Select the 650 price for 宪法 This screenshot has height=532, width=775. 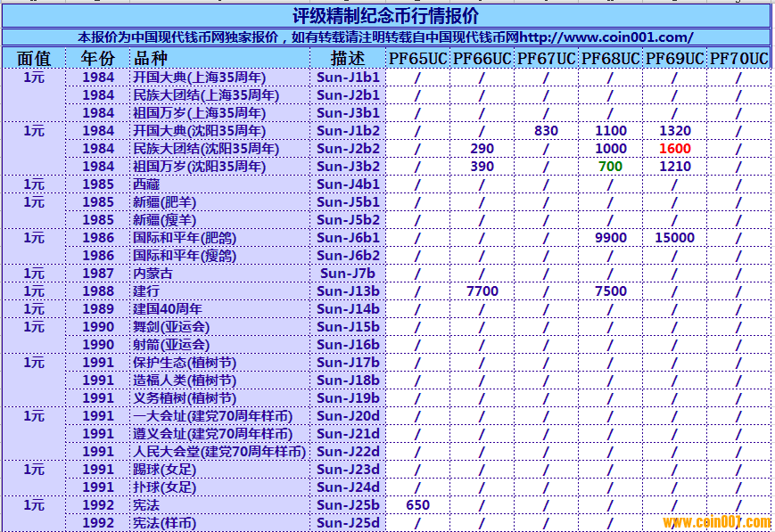click(417, 505)
